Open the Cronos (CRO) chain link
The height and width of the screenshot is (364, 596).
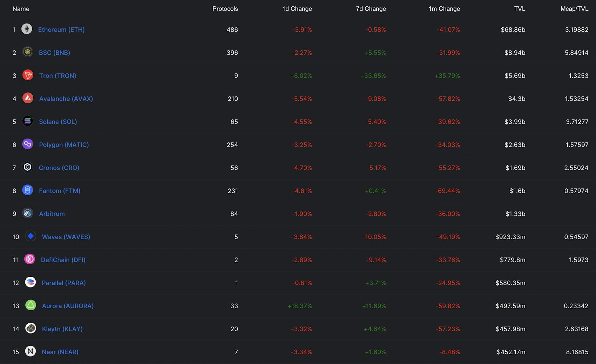[x=59, y=168]
